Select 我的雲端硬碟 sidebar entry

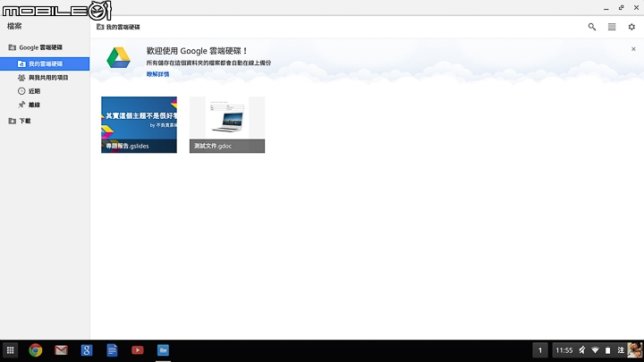[45, 63]
